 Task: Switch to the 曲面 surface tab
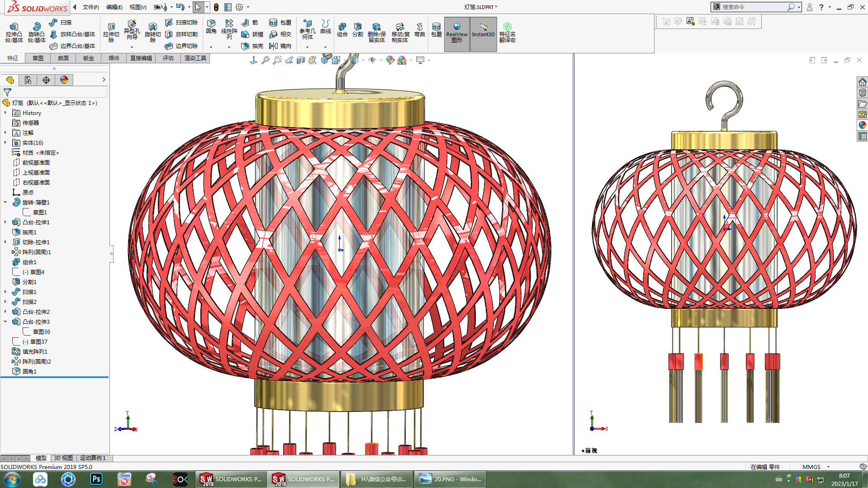63,58
